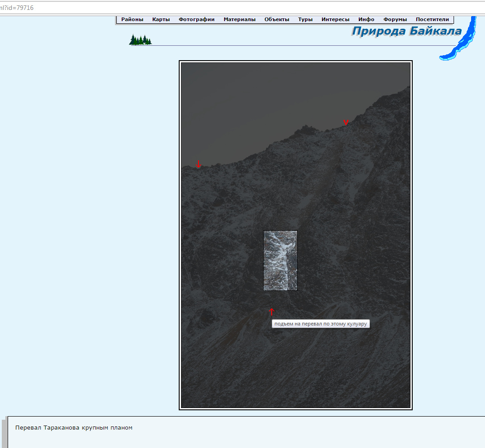Click the pine trees icon
The height and width of the screenshot is (448, 485).
click(140, 40)
